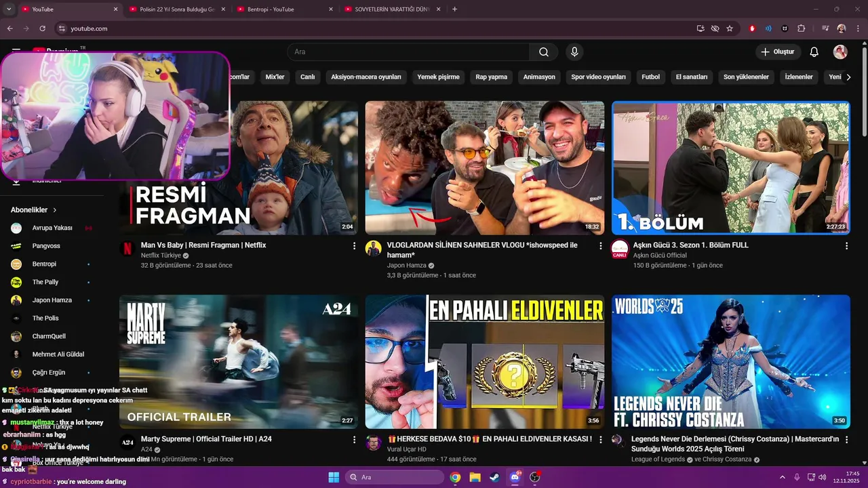Select İzlenenler filter chip
The height and width of the screenshot is (488, 868).
(799, 77)
